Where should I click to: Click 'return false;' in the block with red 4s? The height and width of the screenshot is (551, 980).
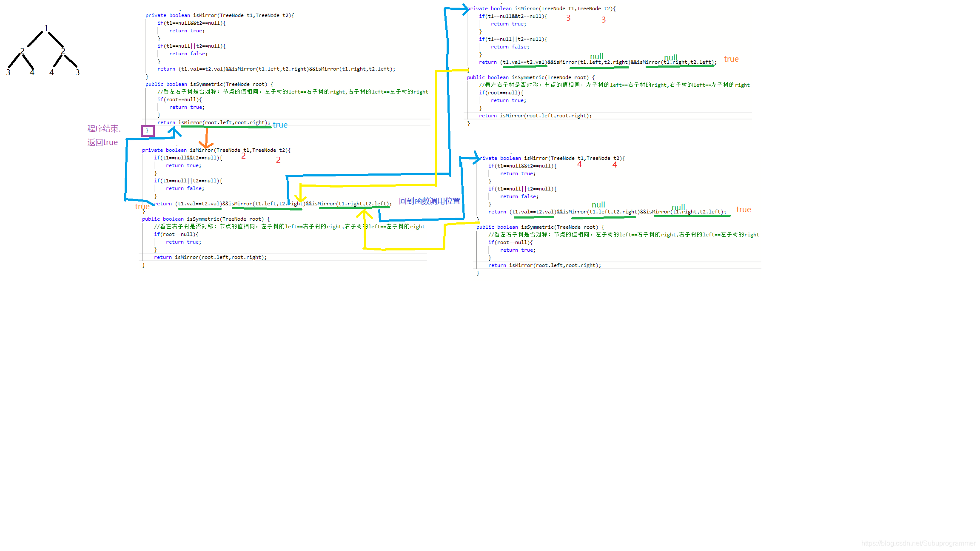coord(519,196)
